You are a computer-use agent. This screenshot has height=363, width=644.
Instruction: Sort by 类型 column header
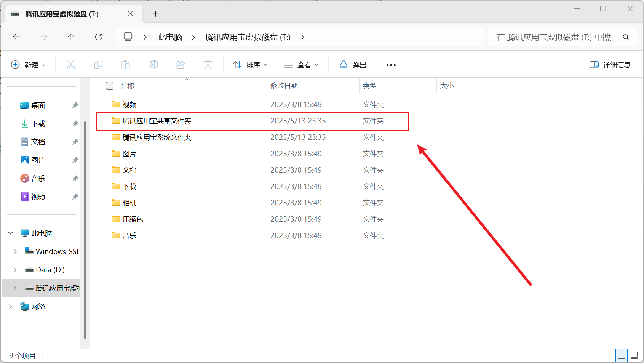(370, 86)
